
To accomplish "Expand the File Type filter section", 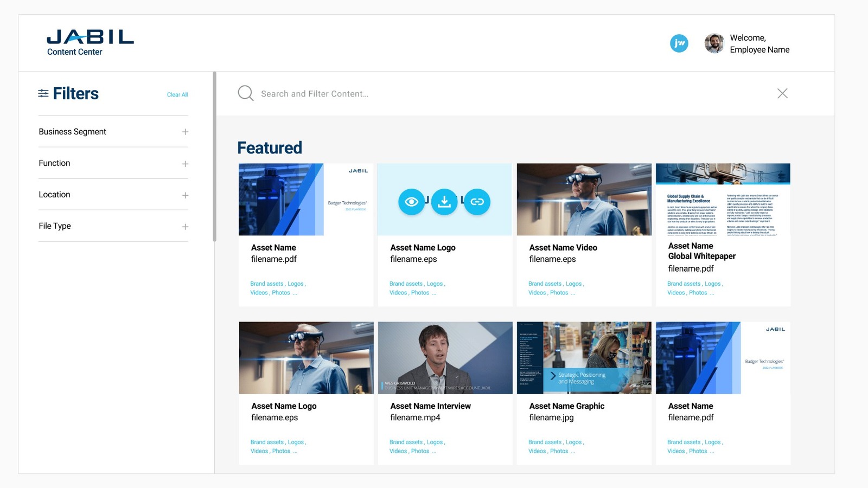I will [185, 226].
